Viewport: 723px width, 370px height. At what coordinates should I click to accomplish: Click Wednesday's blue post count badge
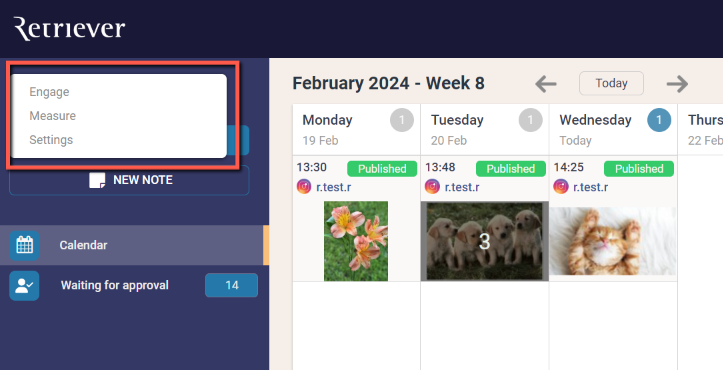[659, 120]
